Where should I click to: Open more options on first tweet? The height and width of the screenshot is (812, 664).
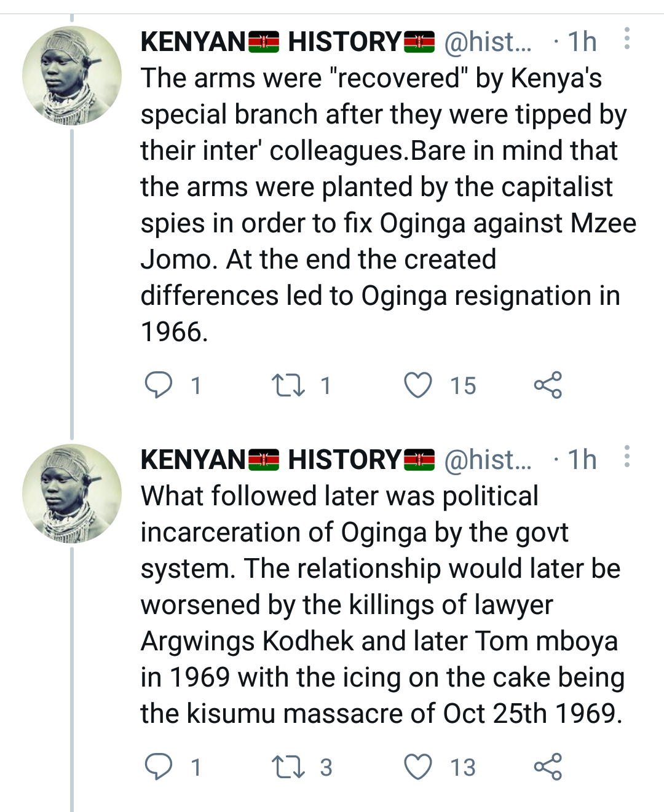tap(626, 39)
